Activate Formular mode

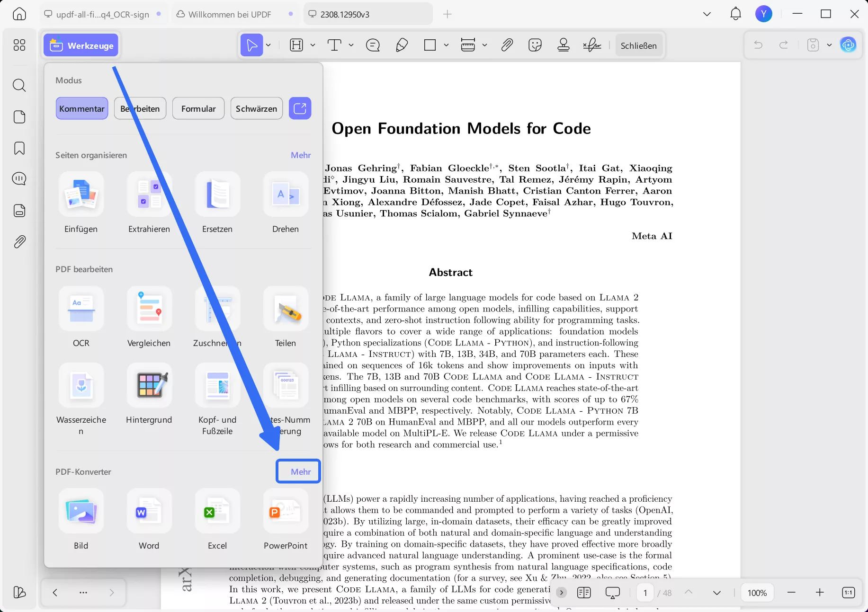tap(198, 108)
